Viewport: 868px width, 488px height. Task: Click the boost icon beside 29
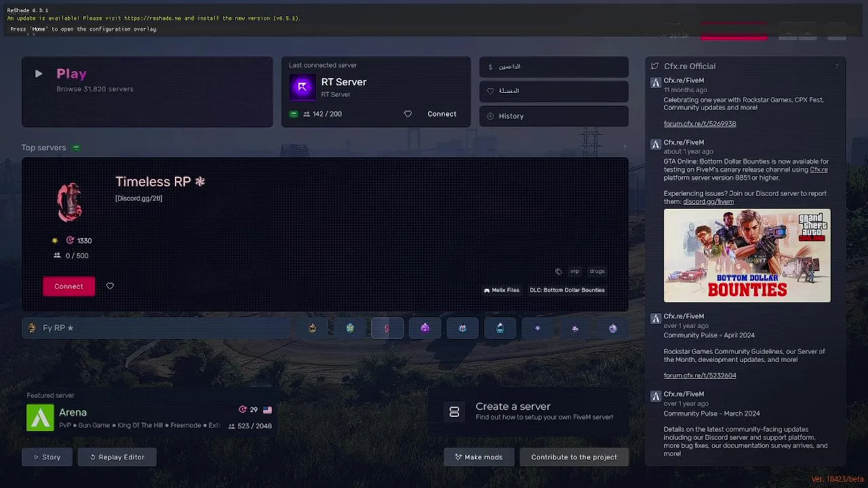tap(243, 409)
